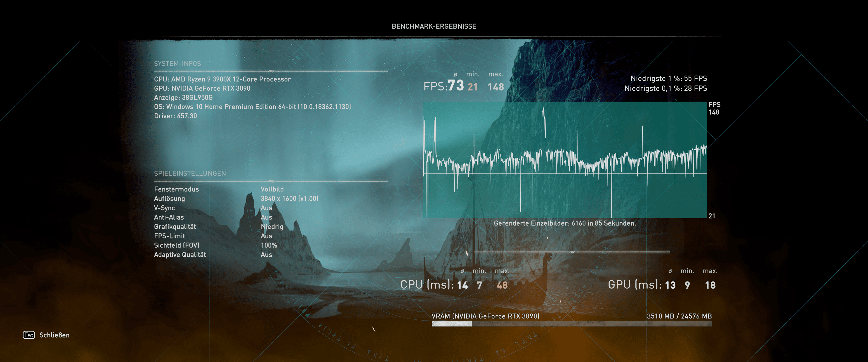Click the 100% field of view value
868x362 pixels.
point(269,245)
